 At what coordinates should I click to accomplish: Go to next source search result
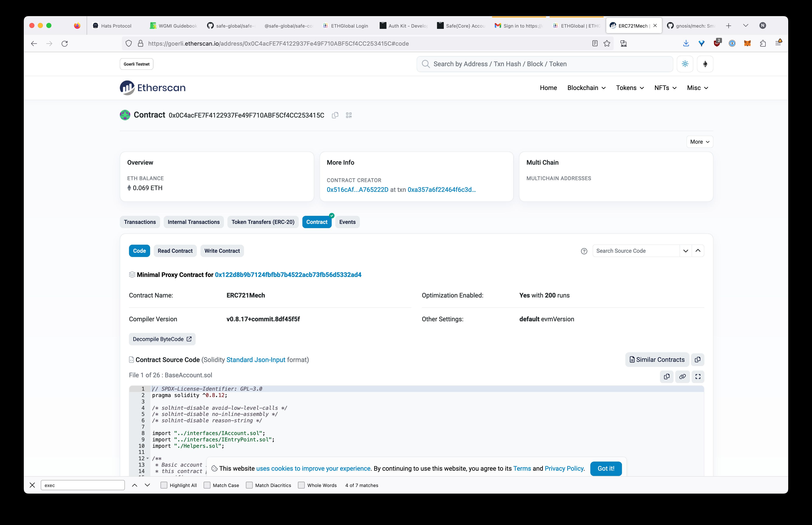[685, 251]
